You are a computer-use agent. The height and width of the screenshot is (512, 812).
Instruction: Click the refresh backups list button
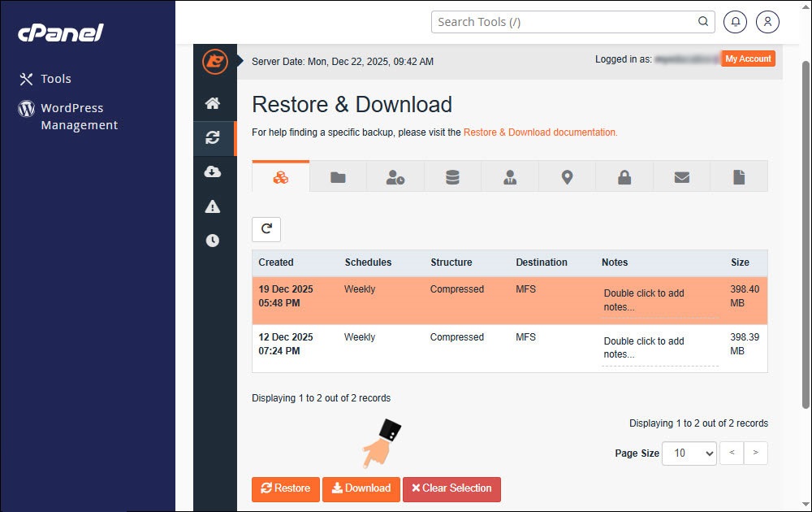[x=266, y=229]
